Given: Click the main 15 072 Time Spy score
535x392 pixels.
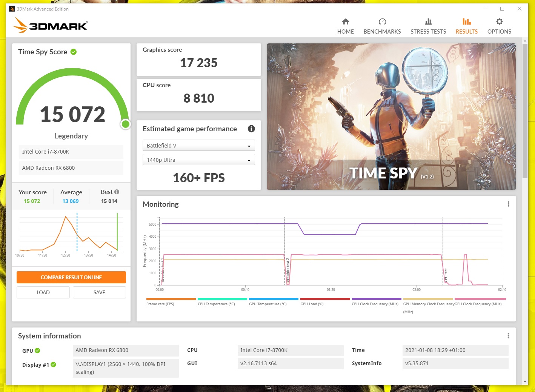Looking at the screenshot, I should pyautogui.click(x=72, y=114).
